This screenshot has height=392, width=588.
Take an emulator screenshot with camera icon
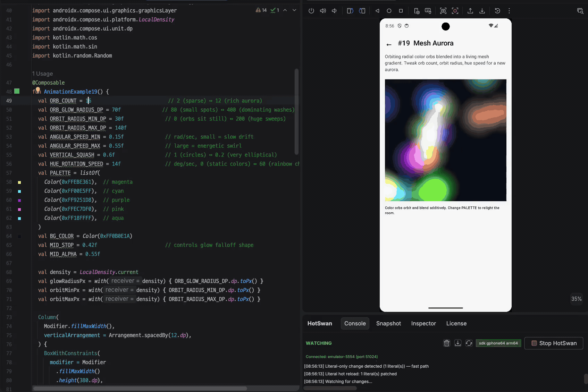coord(443,11)
